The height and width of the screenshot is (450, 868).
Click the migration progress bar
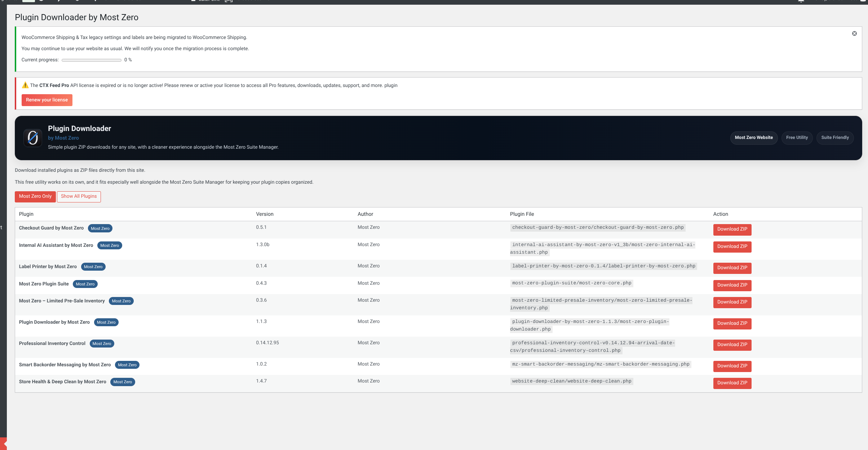92,60
